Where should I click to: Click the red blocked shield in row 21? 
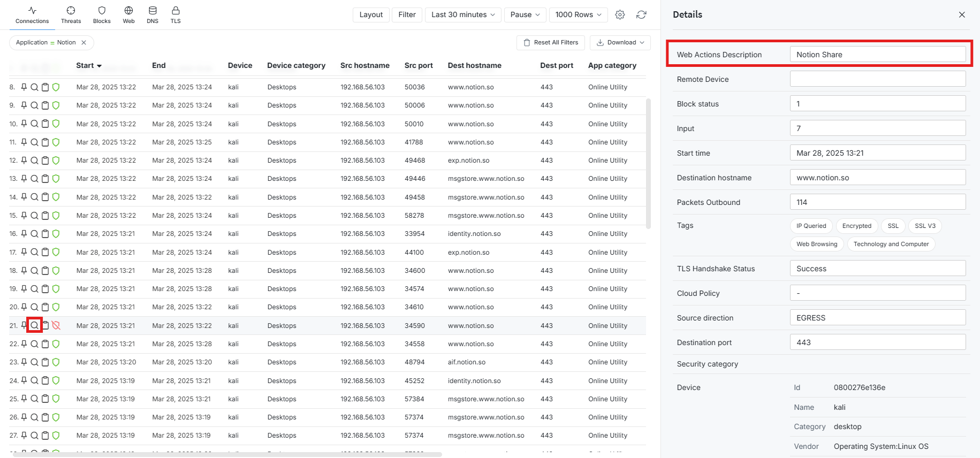[56, 325]
